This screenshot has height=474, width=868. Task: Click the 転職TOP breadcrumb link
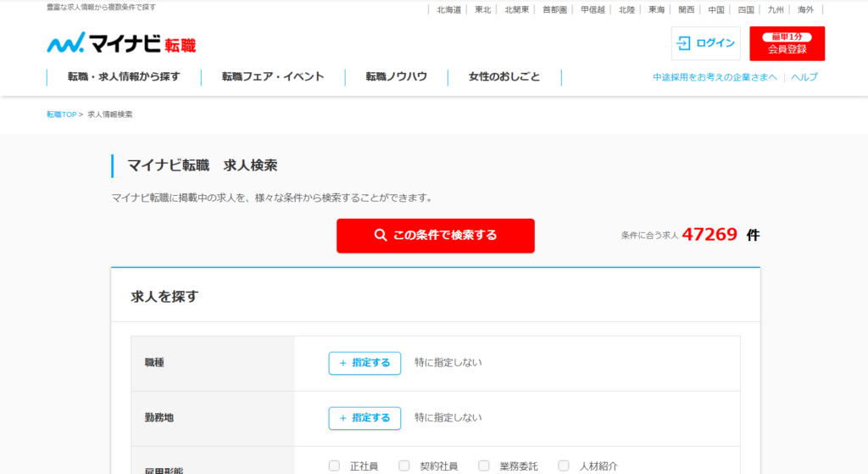coord(61,114)
